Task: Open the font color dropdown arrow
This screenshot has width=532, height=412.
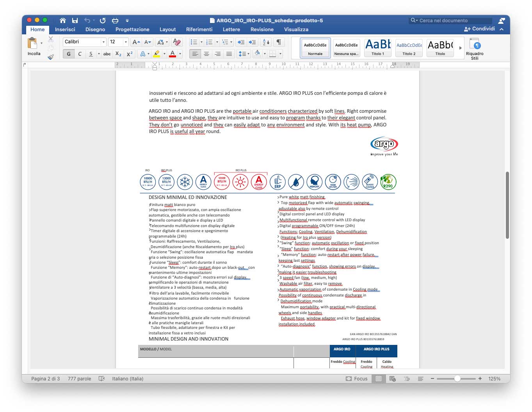Action: tap(180, 54)
